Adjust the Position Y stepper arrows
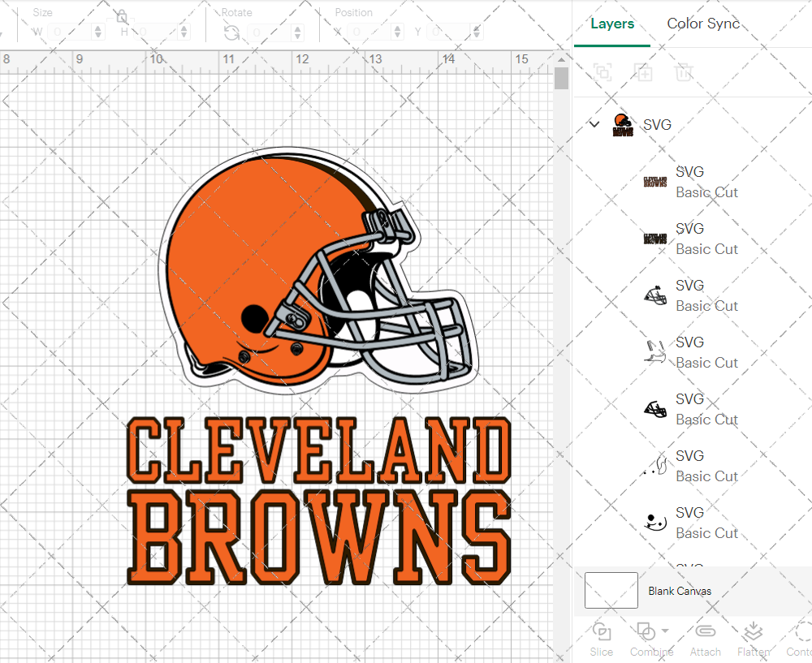The height and width of the screenshot is (663, 812). [477, 32]
